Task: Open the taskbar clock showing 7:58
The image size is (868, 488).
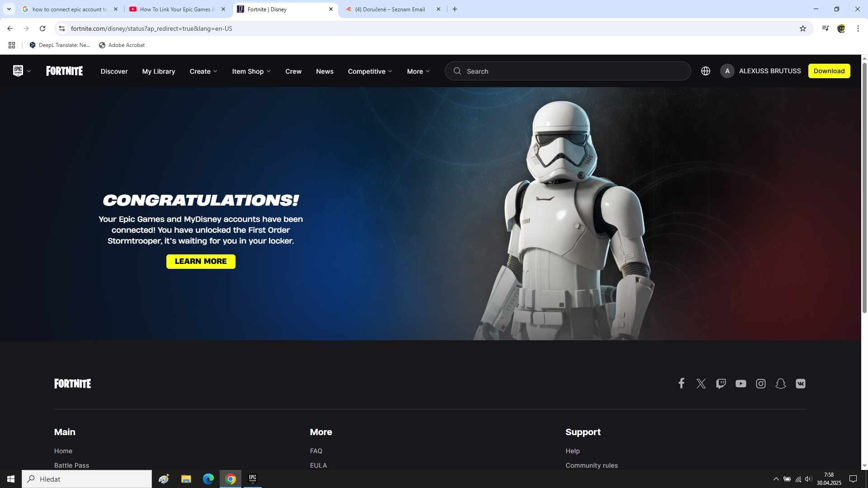Action: point(829,479)
